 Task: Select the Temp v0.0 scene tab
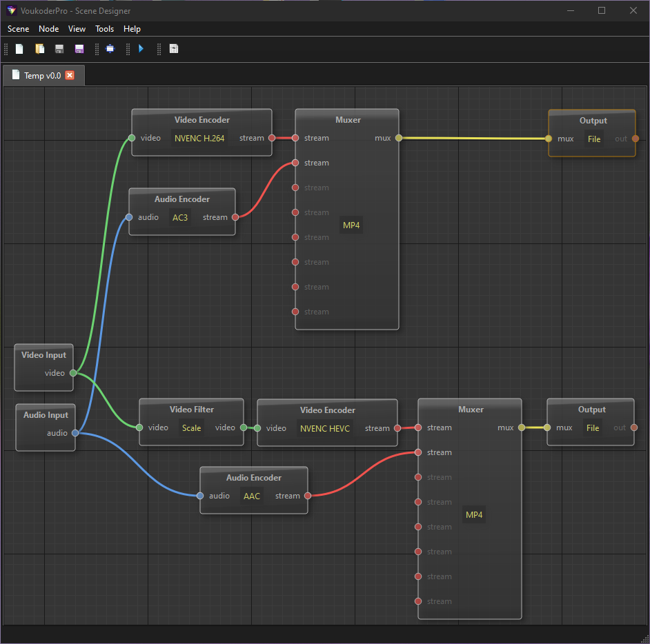click(41, 75)
